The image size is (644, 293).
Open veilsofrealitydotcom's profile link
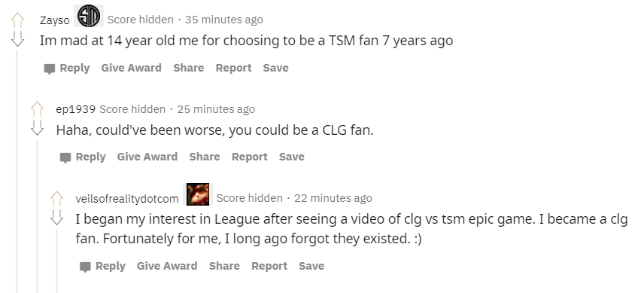coord(127,199)
